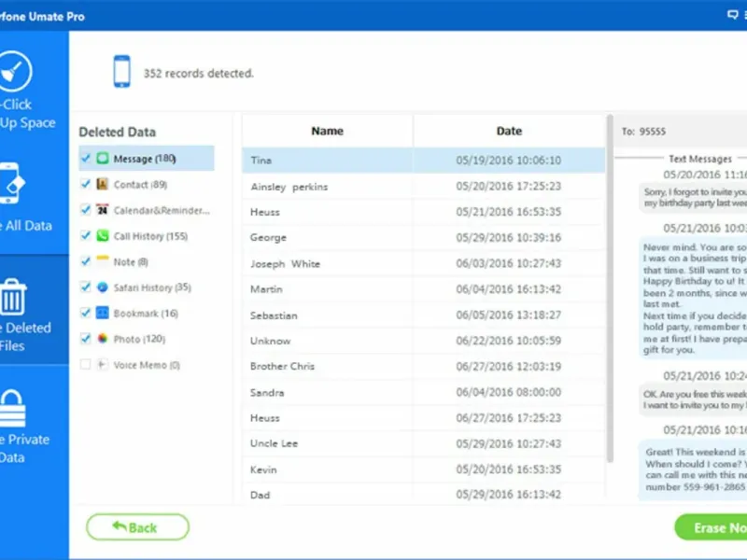The height and width of the screenshot is (560, 747).
Task: Click the Erase Now button
Action: pos(711,527)
